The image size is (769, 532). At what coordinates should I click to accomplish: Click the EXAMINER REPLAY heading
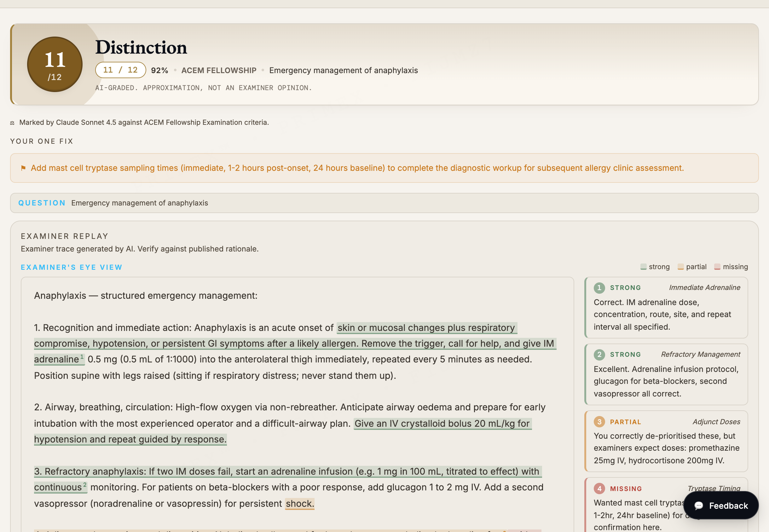[65, 236]
